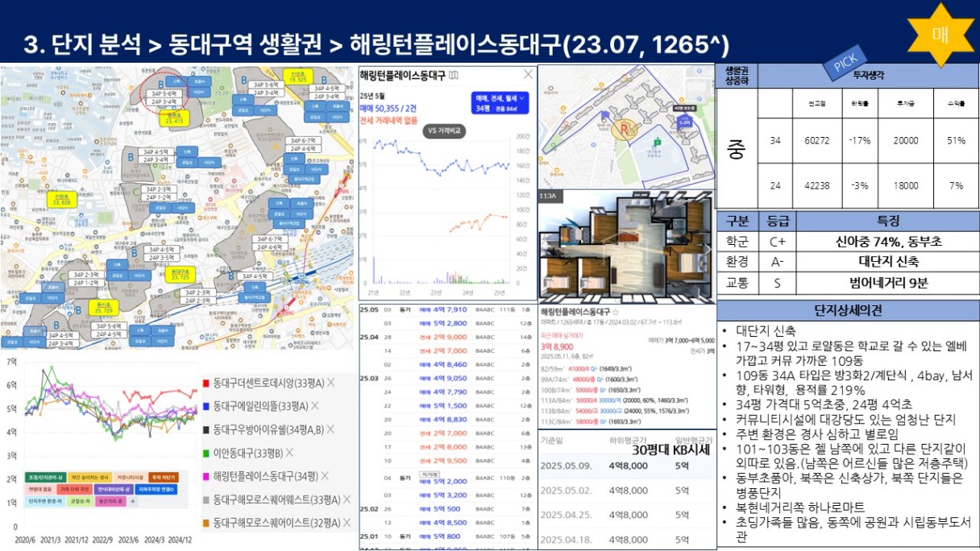The height and width of the screenshot is (551, 980).
Task: Click the green swatch for 이안동대구
Action: (206, 453)
